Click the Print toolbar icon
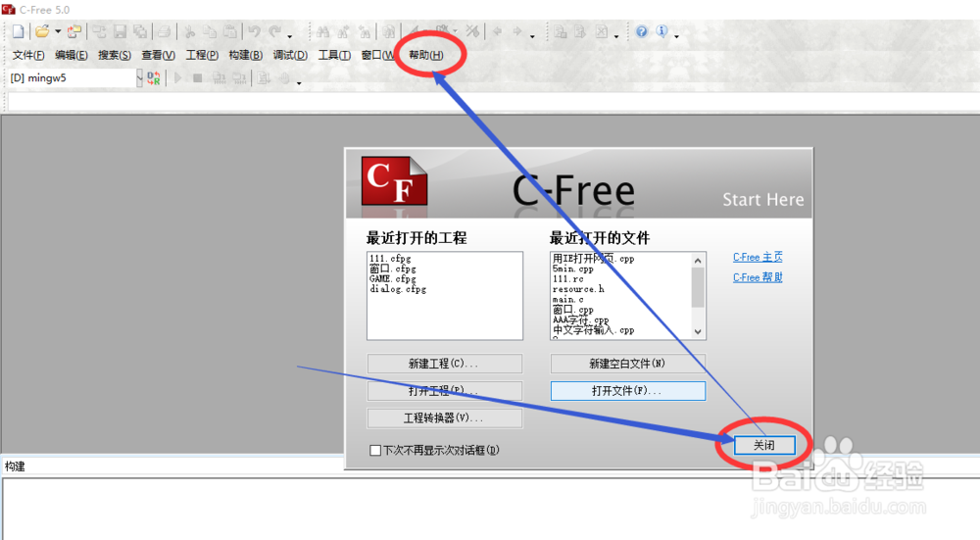The image size is (980, 540). click(x=164, y=31)
